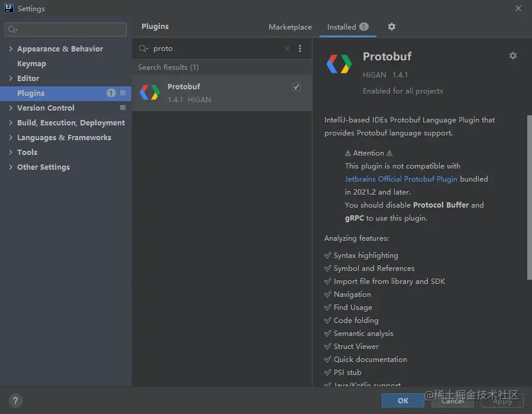The image size is (532, 414).
Task: Click the count badge on the Installed tab
Action: point(364,27)
